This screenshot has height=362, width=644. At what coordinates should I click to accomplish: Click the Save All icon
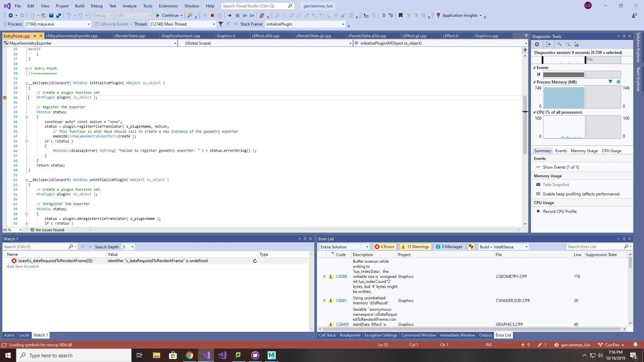point(59,15)
